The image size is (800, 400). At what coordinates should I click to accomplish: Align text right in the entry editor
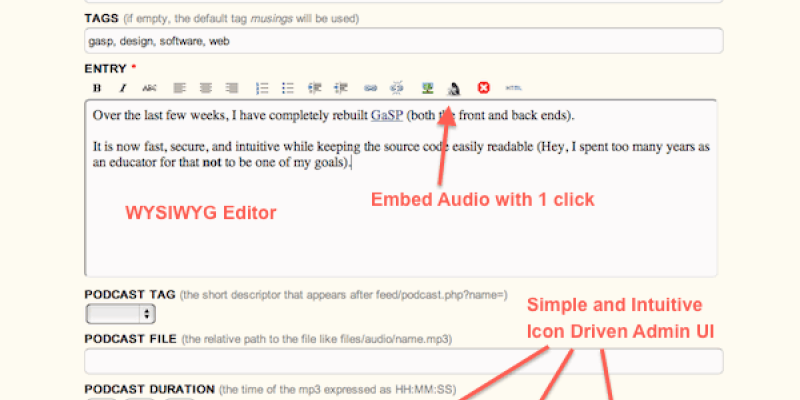[232, 88]
